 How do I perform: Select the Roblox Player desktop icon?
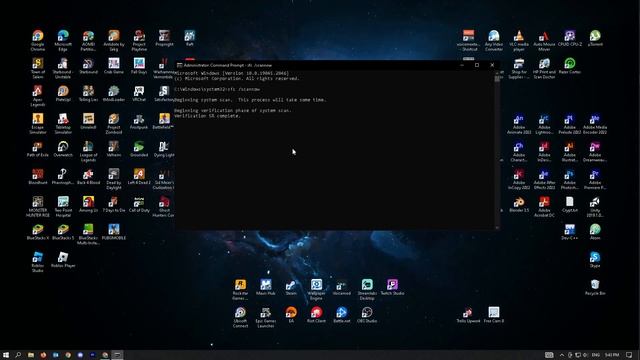coord(63,260)
